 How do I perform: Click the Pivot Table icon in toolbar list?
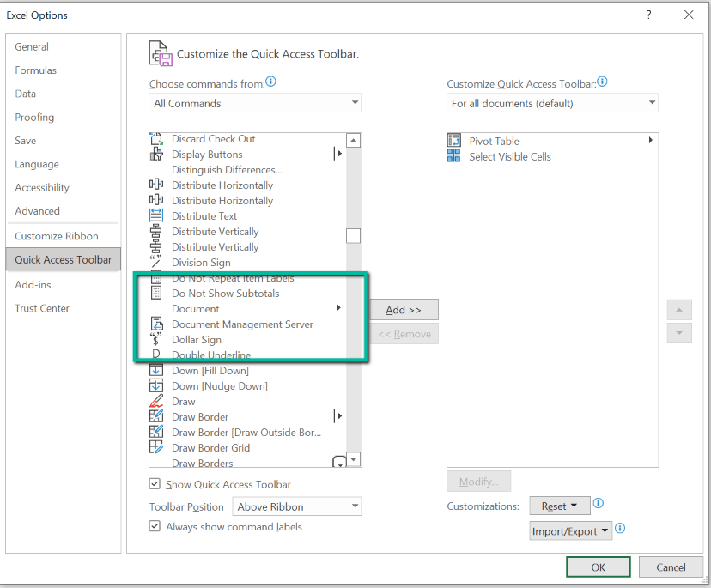tap(454, 140)
